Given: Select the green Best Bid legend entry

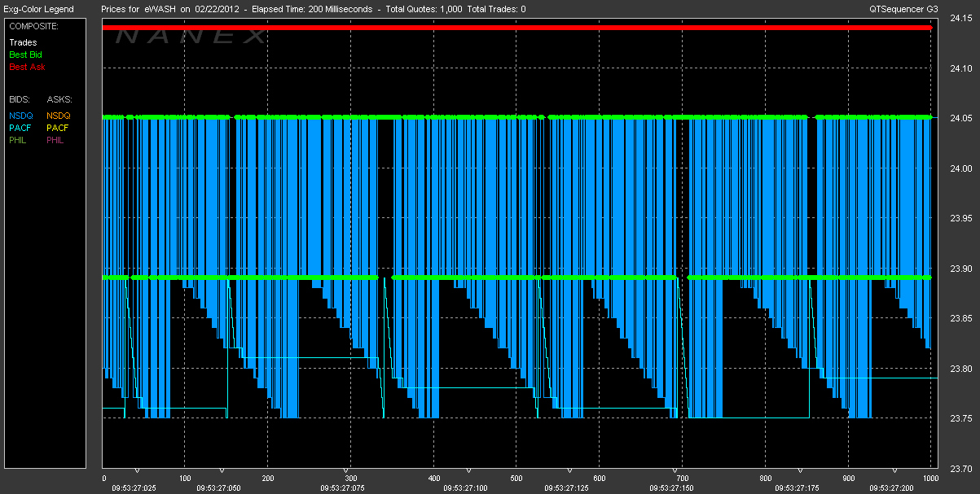Looking at the screenshot, I should point(25,55).
